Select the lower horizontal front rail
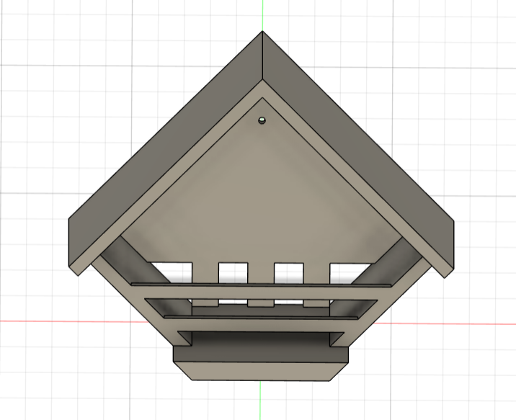This screenshot has height=420, width=516. click(262, 325)
